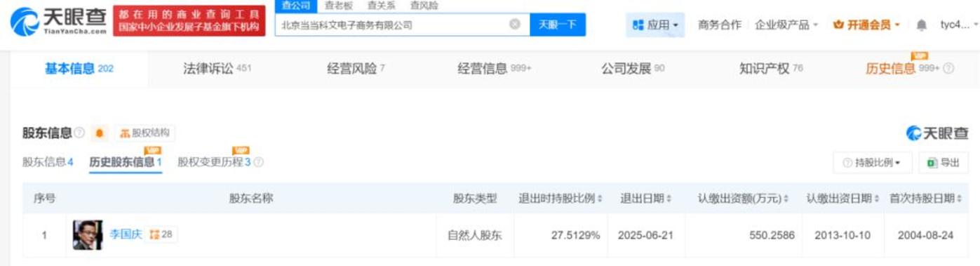Screen dimensions: 980x266
Task: Click the 2004-08-24 first holding date cell
Action: (925, 235)
